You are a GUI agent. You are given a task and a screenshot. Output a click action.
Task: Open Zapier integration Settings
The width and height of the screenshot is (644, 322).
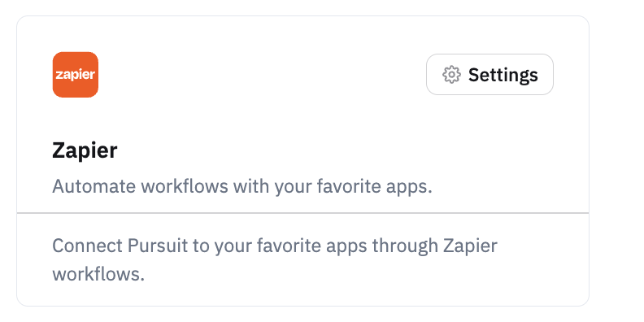[x=490, y=74]
